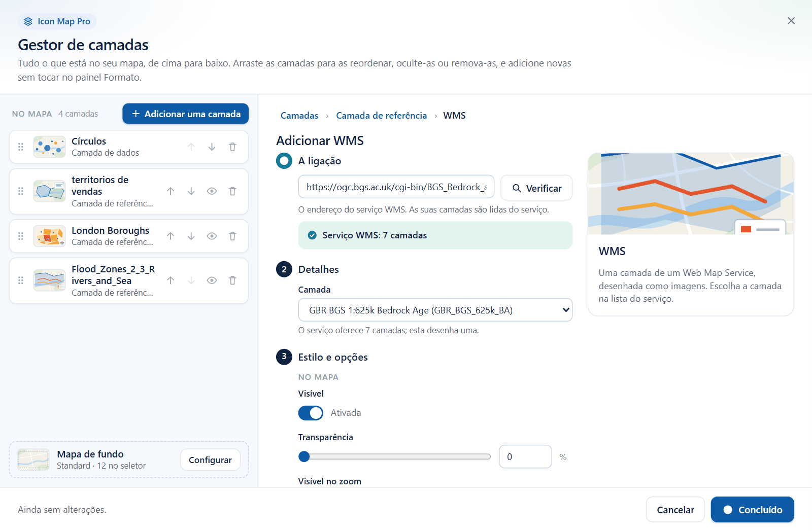Select the Círculos layer thumbnail
Screen dimensions: 812x531
49,147
